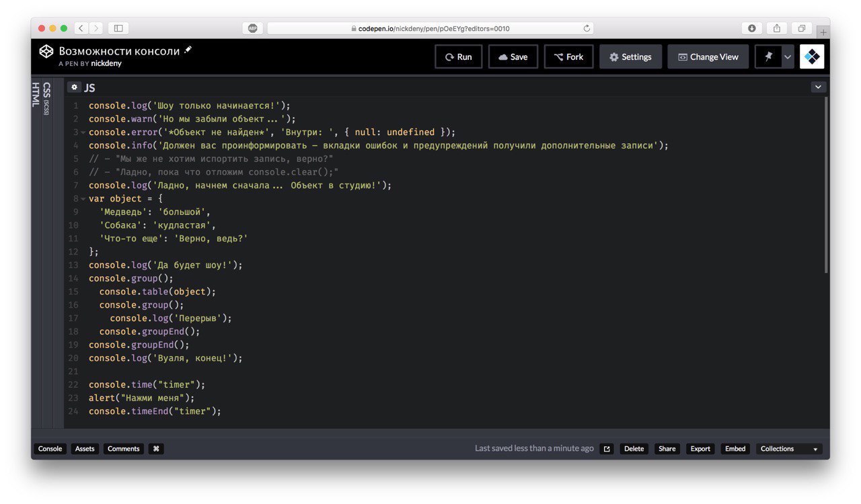
Task: Save the pen
Action: pyautogui.click(x=513, y=57)
